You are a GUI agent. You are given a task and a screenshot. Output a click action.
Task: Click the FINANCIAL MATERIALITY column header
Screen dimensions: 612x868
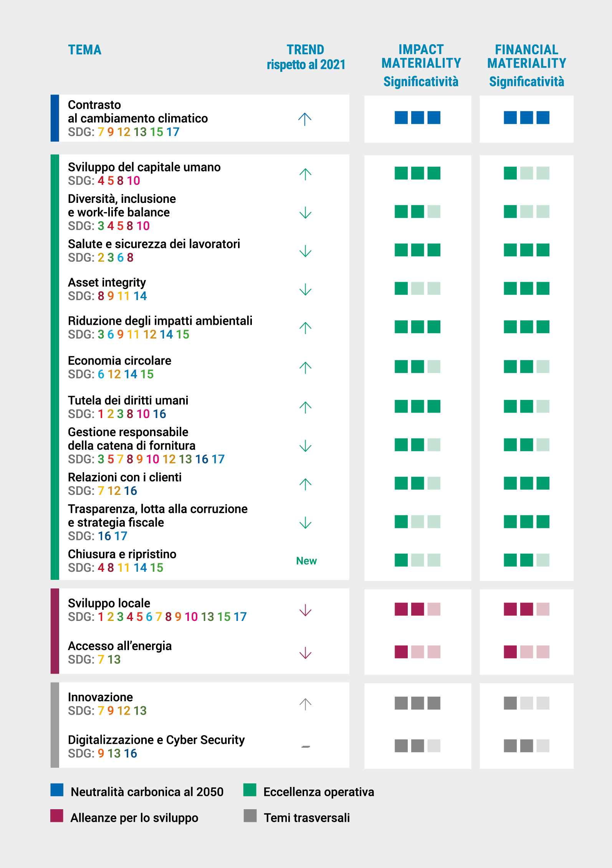click(x=526, y=57)
